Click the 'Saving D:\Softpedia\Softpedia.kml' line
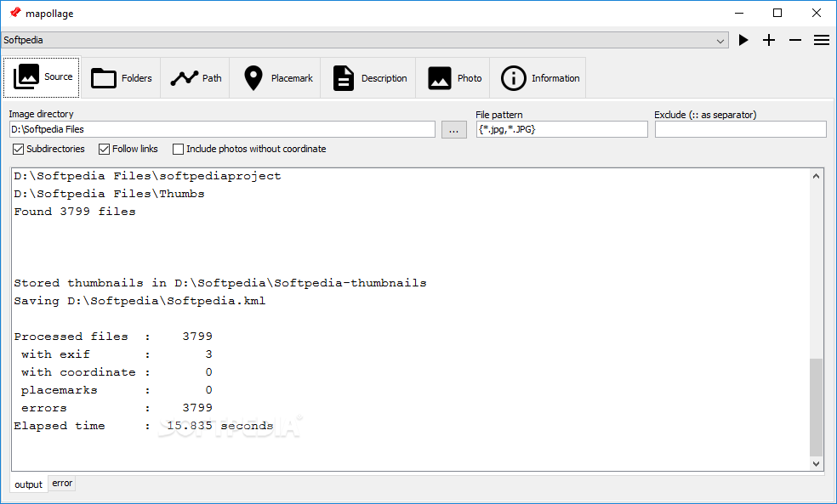 (139, 301)
